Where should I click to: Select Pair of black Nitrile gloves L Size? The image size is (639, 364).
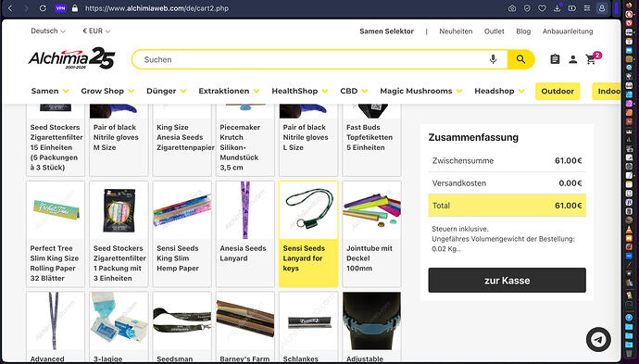pyautogui.click(x=308, y=140)
